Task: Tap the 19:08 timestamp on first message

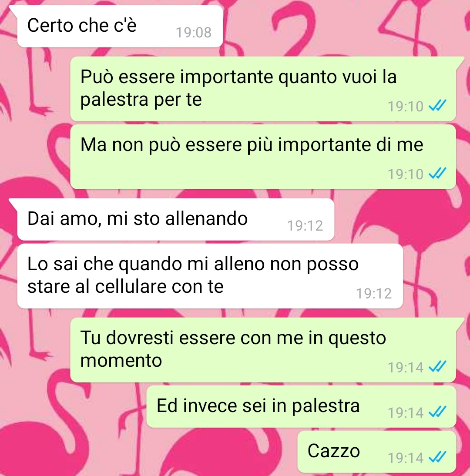Action: [x=194, y=32]
